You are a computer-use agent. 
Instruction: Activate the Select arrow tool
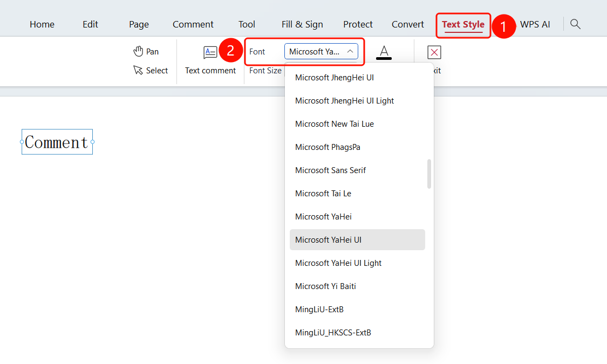(151, 70)
